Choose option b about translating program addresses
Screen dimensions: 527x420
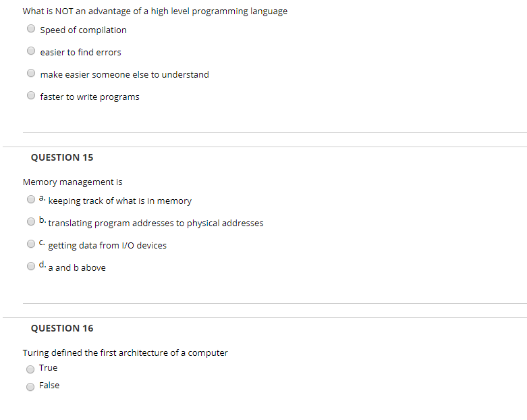tap(31, 221)
